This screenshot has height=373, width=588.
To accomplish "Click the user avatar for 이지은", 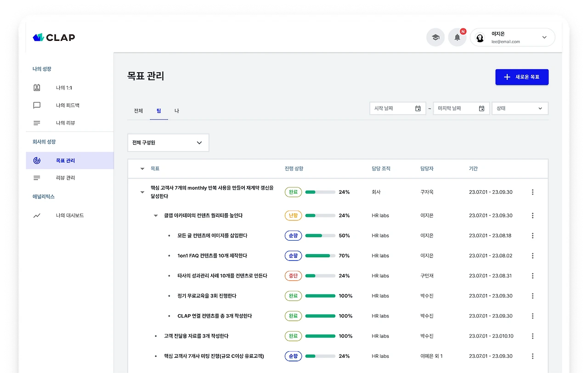I will [480, 38].
